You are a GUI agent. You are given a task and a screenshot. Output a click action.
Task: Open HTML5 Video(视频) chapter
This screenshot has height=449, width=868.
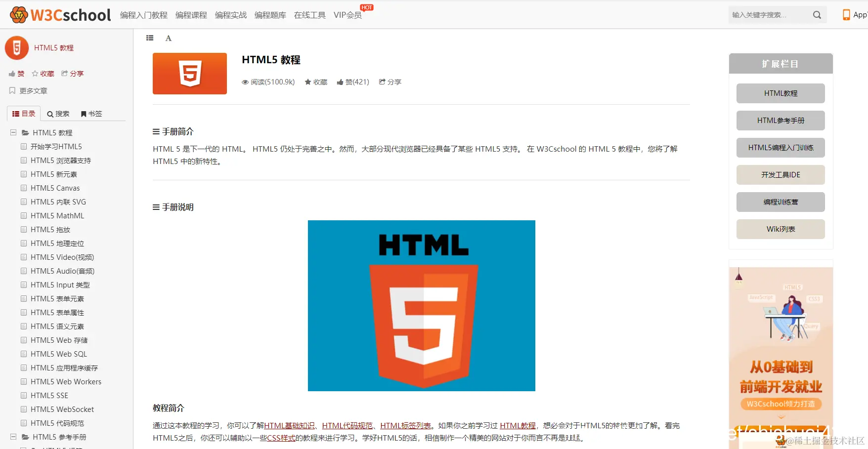[62, 257]
